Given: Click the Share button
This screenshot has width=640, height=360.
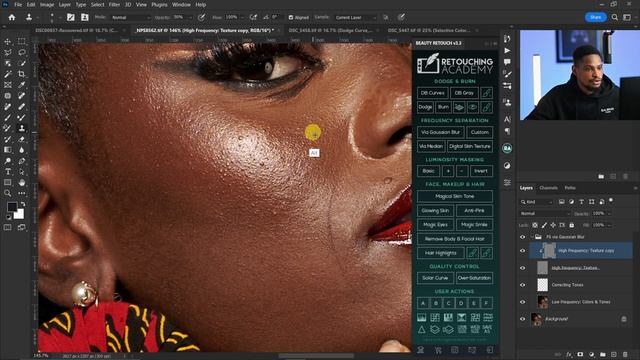Looking at the screenshot, I should [x=595, y=17].
